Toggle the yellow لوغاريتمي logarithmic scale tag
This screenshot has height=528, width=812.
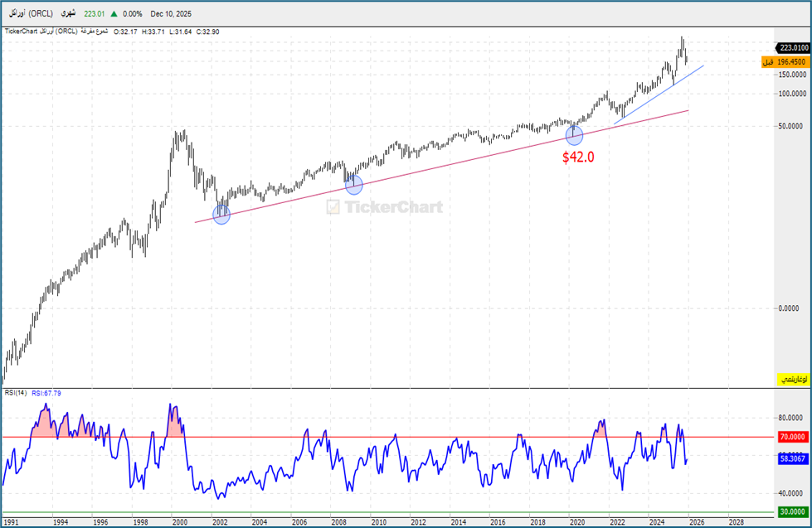(794, 380)
